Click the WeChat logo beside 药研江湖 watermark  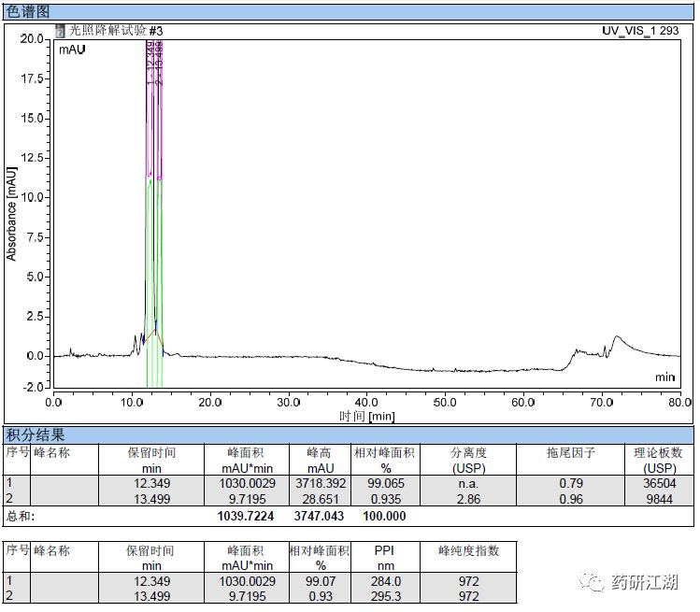pos(592,582)
